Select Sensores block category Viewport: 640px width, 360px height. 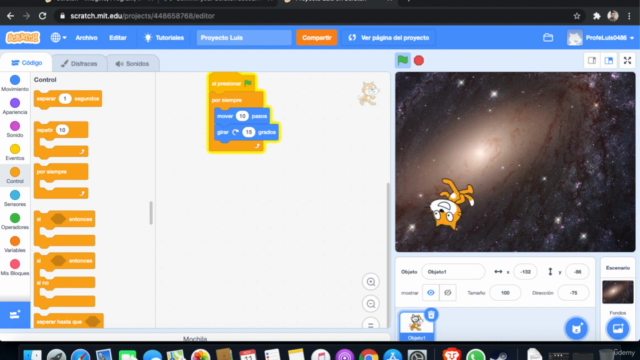point(15,198)
